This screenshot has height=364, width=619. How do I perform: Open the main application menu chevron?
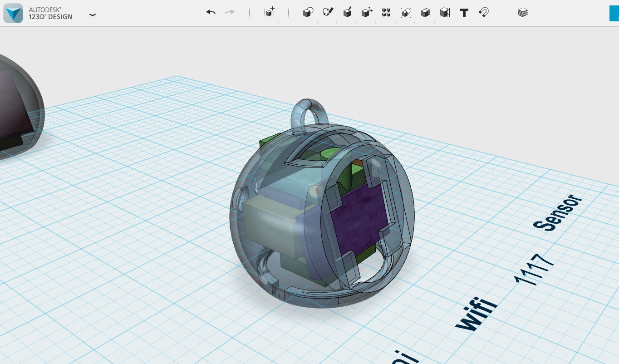(93, 15)
